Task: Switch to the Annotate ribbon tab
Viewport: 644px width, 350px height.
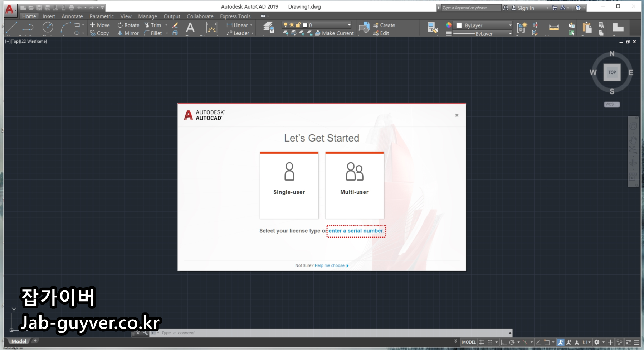Action: 72,16
